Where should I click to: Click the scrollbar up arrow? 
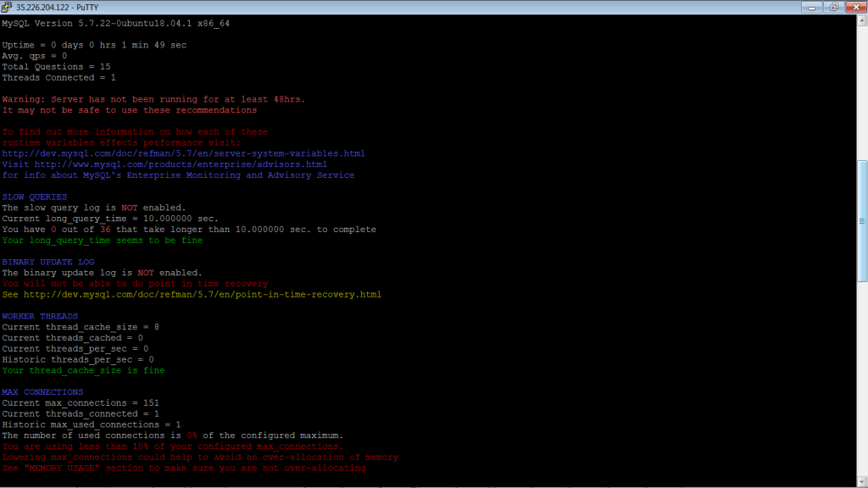click(862, 20)
